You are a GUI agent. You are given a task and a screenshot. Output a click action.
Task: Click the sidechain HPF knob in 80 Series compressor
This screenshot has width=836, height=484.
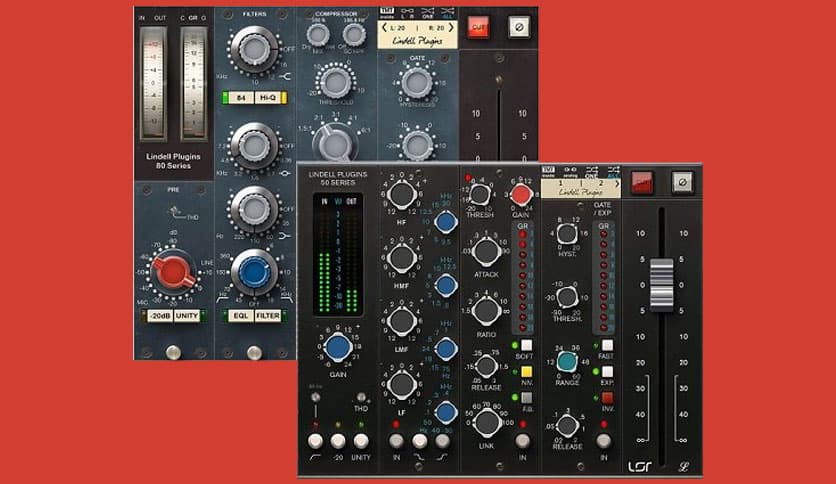coord(353,35)
